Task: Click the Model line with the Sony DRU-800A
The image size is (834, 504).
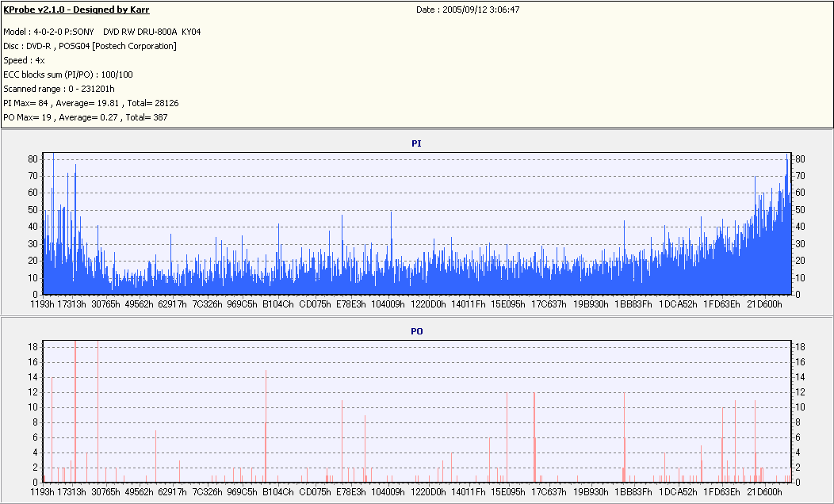Action: (102, 32)
